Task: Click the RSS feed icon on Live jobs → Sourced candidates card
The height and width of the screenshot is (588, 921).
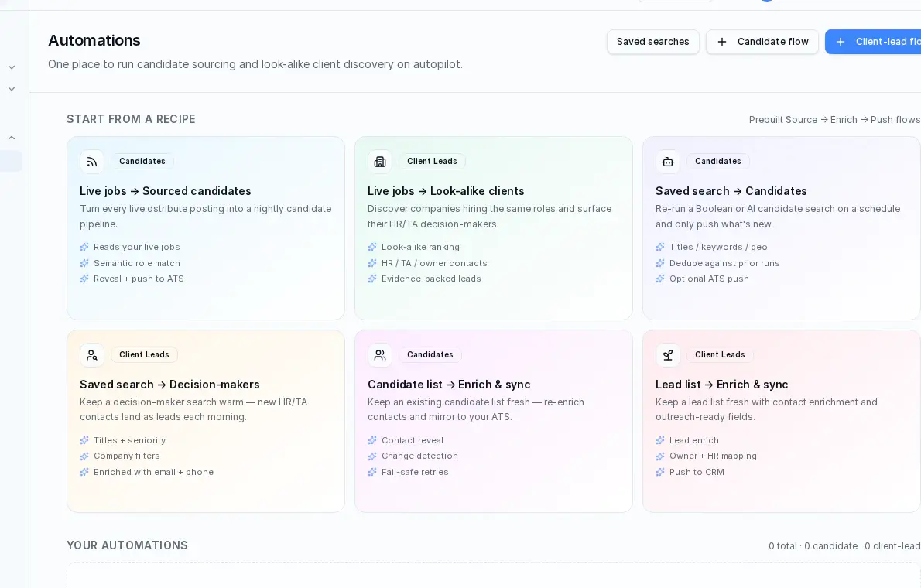Action: (91, 162)
